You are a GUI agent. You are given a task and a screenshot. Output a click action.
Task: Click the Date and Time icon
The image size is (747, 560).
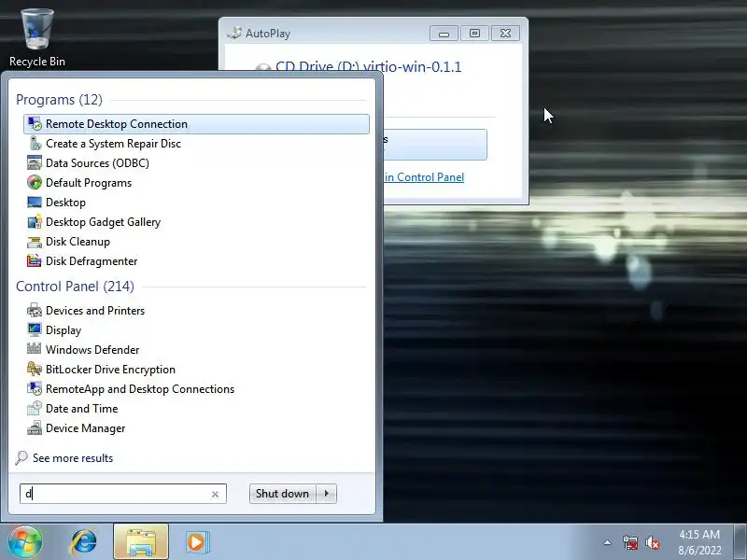click(x=35, y=408)
